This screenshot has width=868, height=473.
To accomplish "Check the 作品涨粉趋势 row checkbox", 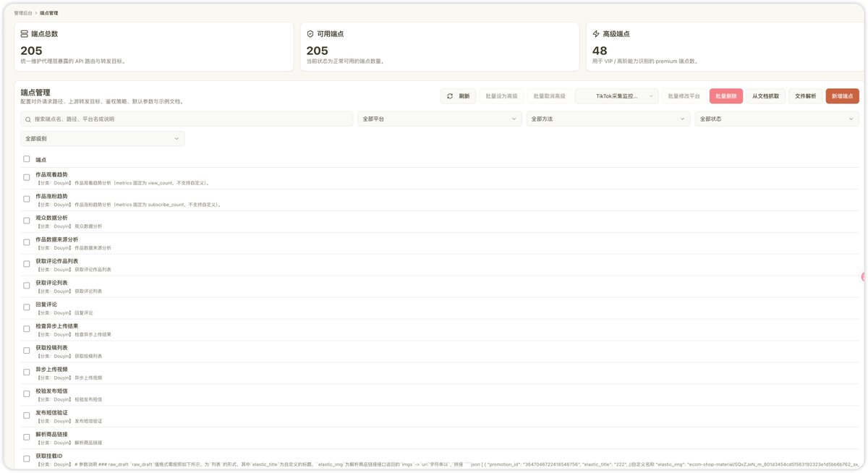I will coord(27,199).
